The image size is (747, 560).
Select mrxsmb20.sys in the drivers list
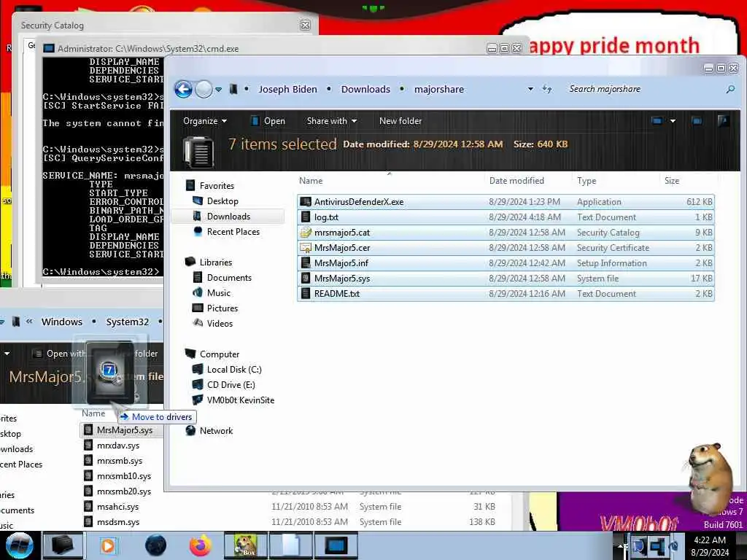coord(124,491)
